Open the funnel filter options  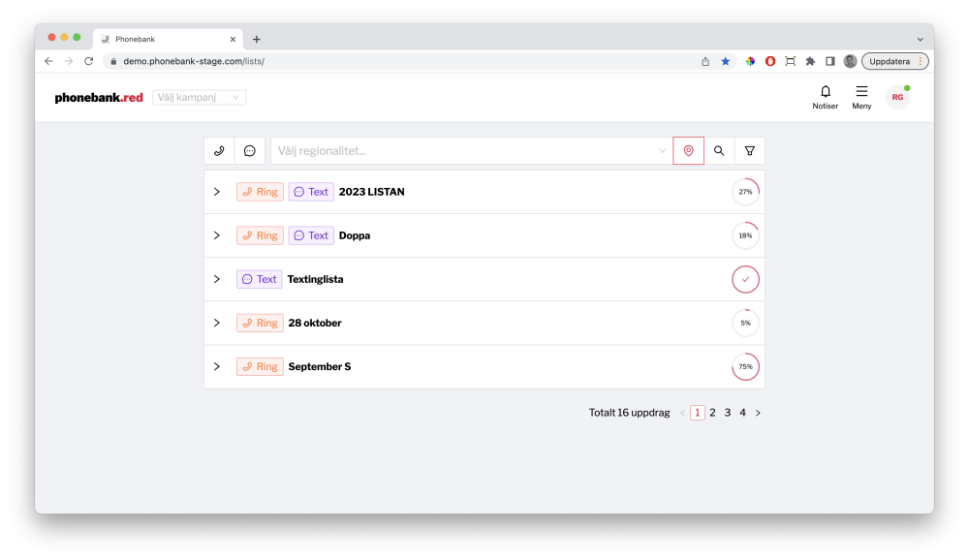point(749,151)
